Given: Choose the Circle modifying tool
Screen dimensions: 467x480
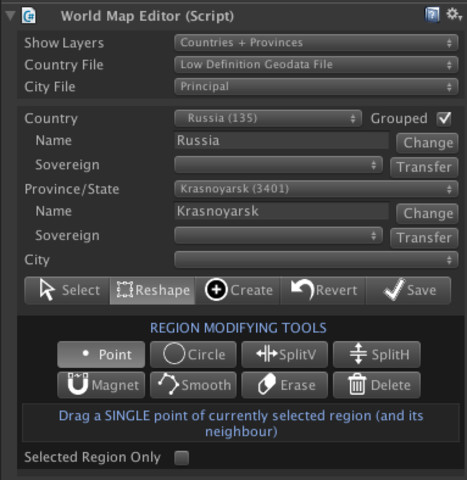Looking at the screenshot, I should [x=193, y=354].
